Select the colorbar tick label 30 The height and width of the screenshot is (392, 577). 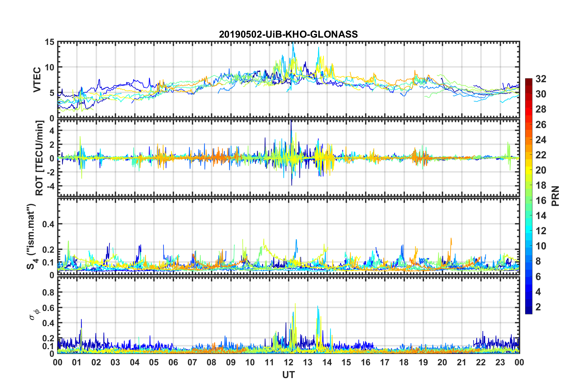tap(541, 94)
